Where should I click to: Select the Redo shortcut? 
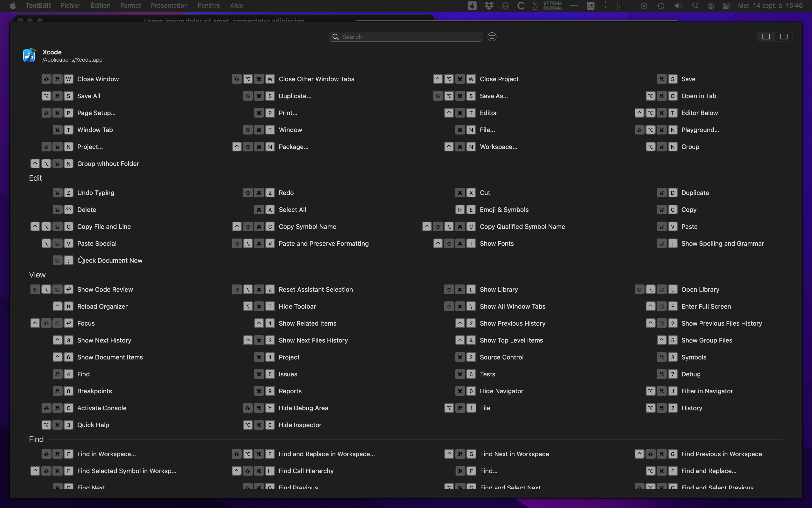click(x=268, y=193)
